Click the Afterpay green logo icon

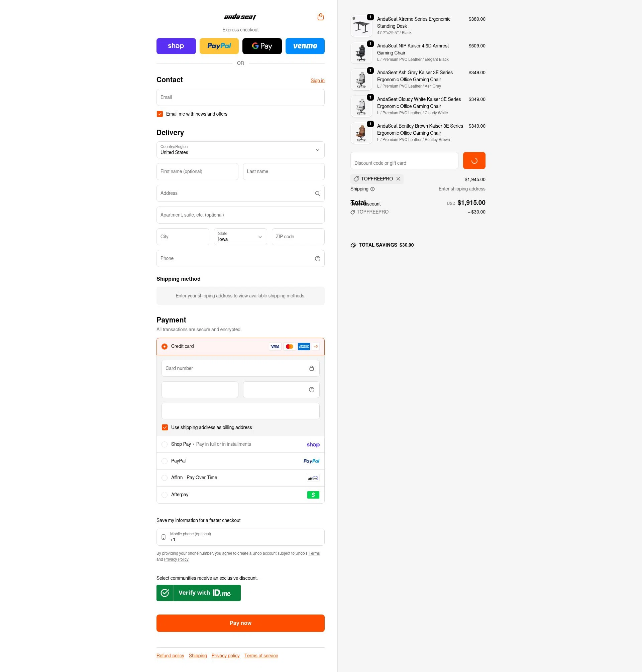(313, 495)
